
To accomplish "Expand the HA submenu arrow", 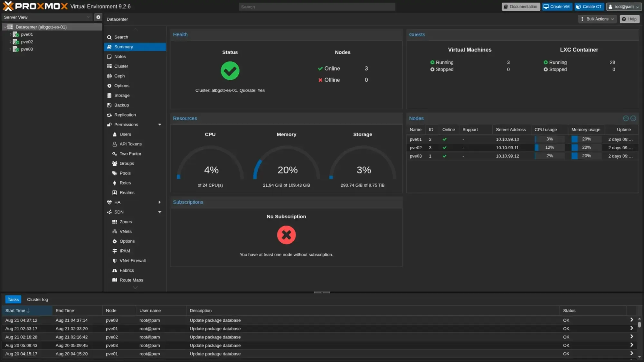I will (159, 202).
